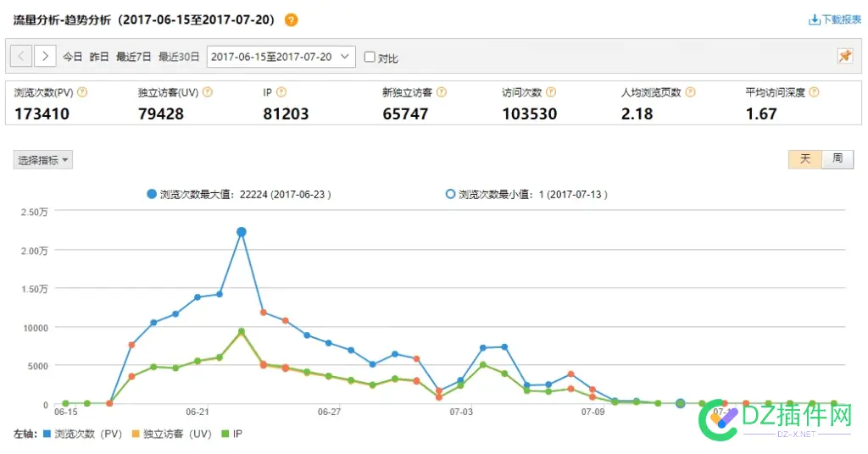Click the orange help icon beside the title
The image size is (868, 454).
(x=292, y=20)
